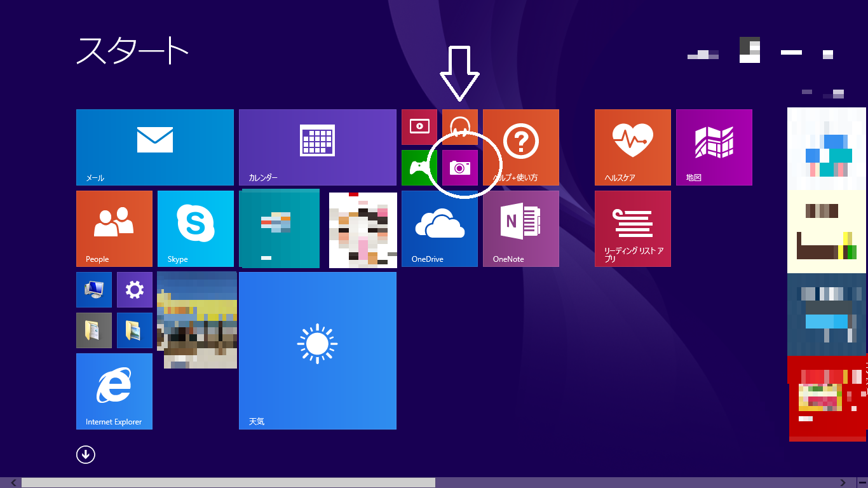Open the Documents folder tile

pos(94,330)
